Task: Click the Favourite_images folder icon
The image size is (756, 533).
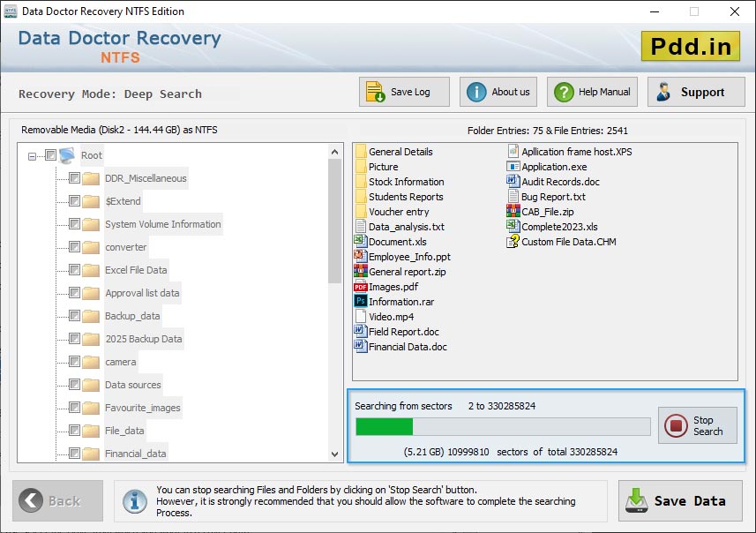Action: (91, 408)
